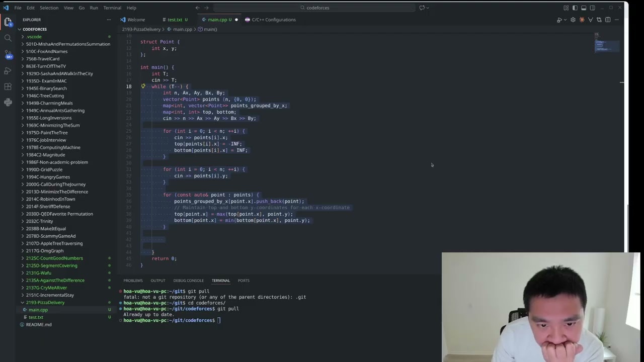This screenshot has width=644, height=362.
Task: Toggle the secondary side bar visibility
Action: (592, 8)
